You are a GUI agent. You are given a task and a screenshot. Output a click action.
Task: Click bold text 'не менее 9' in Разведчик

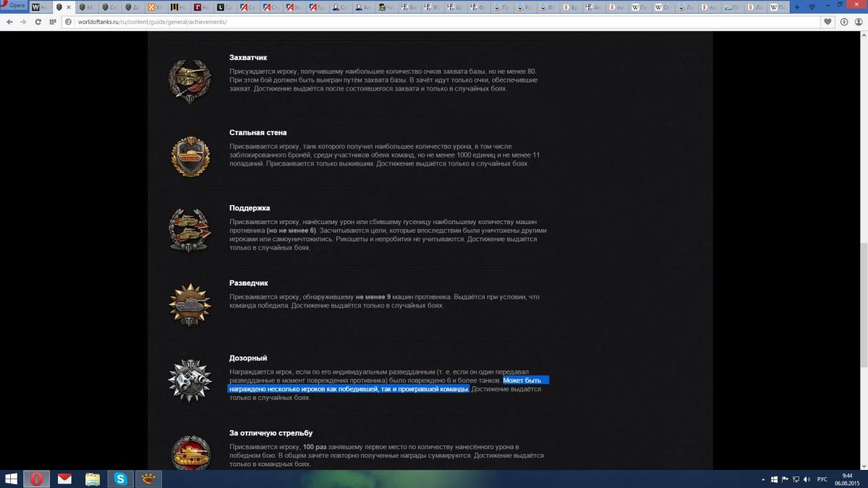coord(375,296)
